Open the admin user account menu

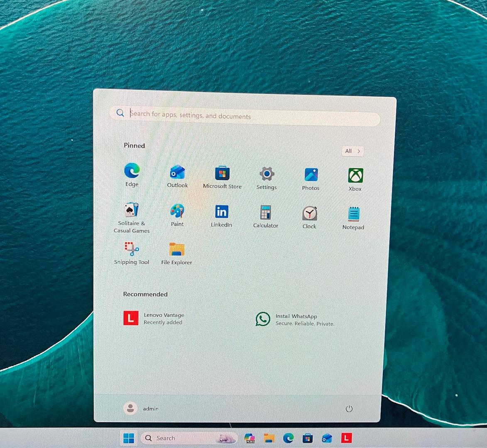coord(141,408)
